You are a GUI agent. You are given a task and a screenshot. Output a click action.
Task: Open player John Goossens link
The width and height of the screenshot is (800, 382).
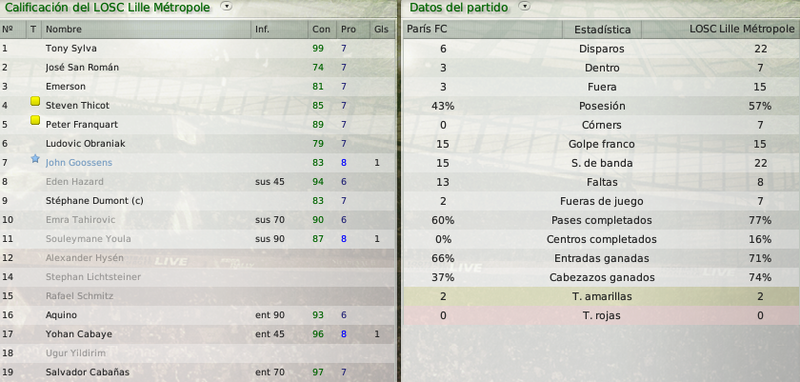[79, 163]
